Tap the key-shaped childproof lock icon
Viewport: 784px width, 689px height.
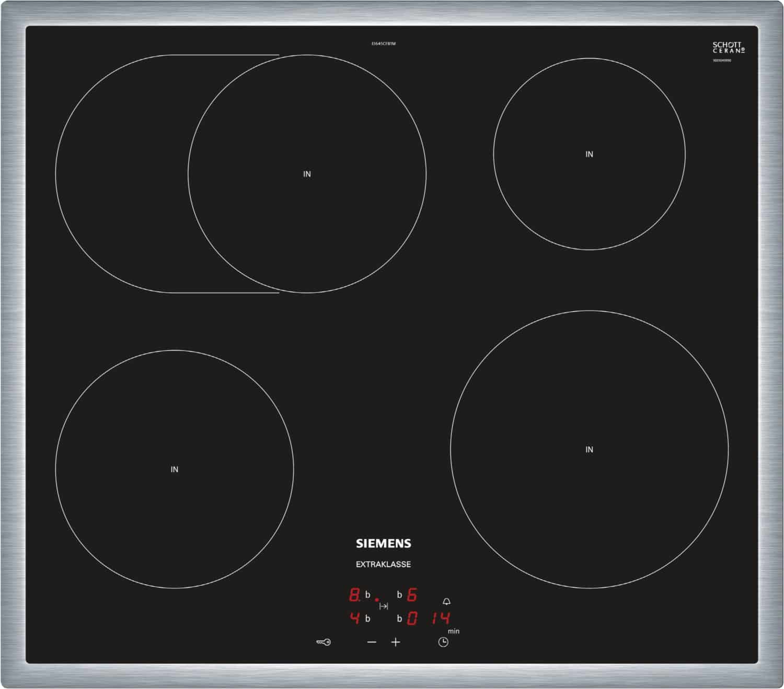tap(324, 641)
